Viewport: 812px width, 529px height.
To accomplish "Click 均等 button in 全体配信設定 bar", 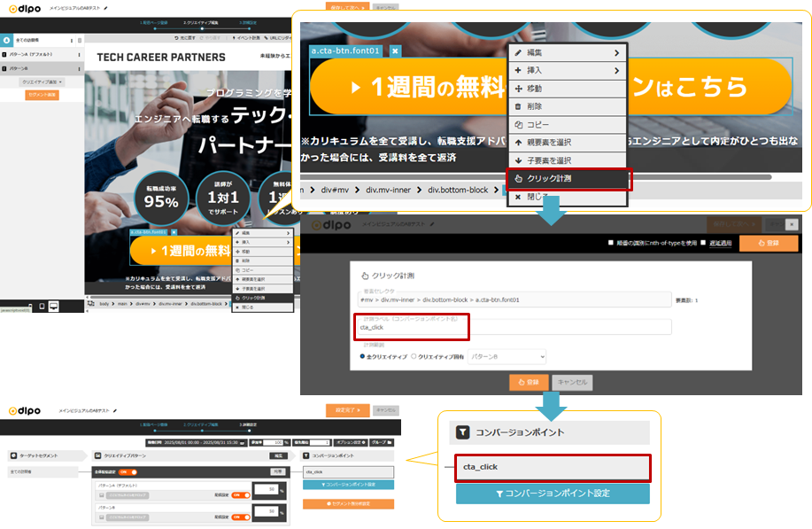I will [278, 472].
